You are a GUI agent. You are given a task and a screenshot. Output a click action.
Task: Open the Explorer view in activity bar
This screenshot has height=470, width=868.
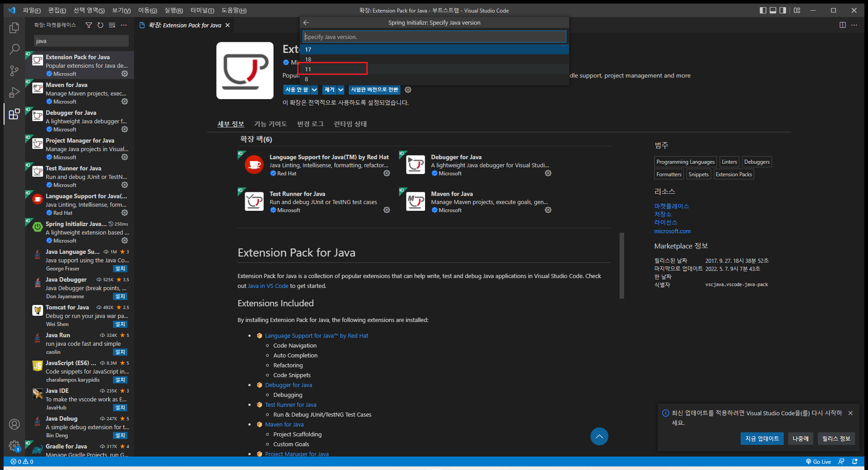14,28
